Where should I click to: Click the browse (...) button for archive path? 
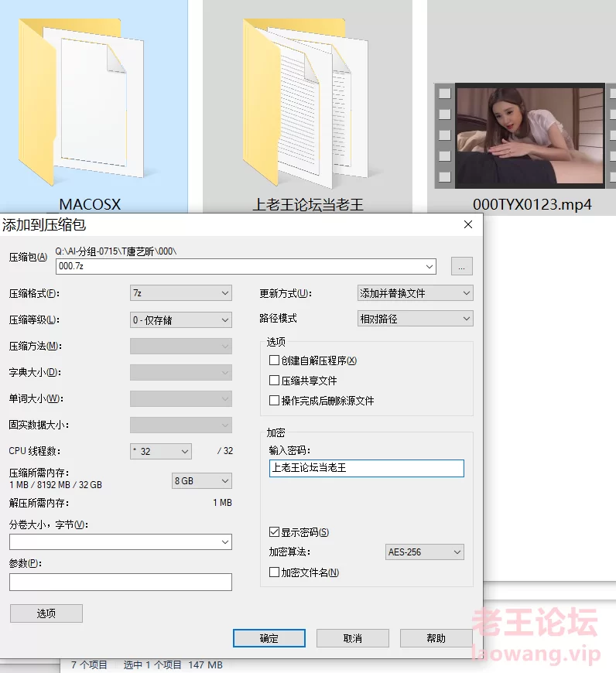[x=461, y=267]
